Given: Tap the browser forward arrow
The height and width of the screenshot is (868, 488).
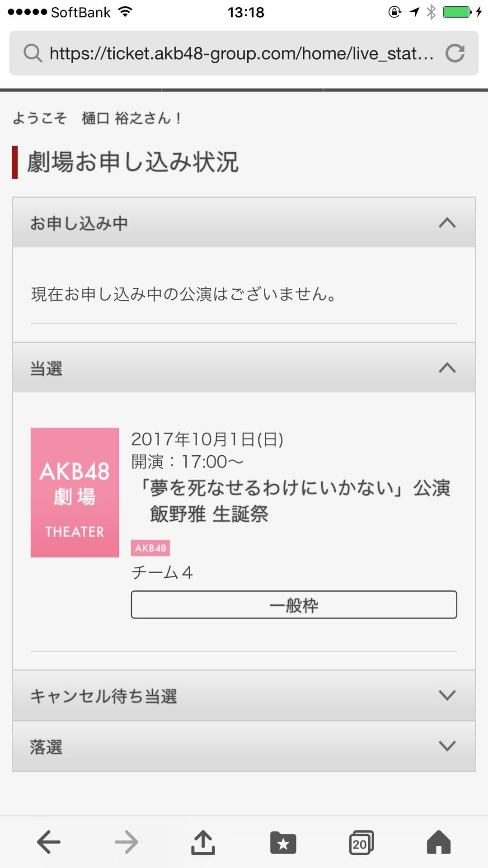Looking at the screenshot, I should [126, 842].
